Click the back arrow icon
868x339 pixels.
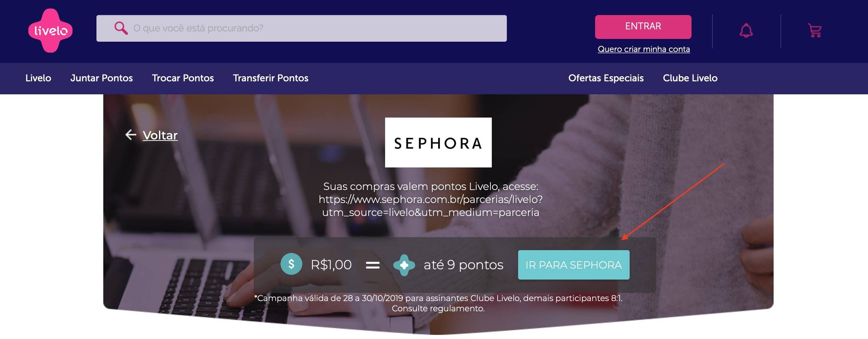pos(131,135)
